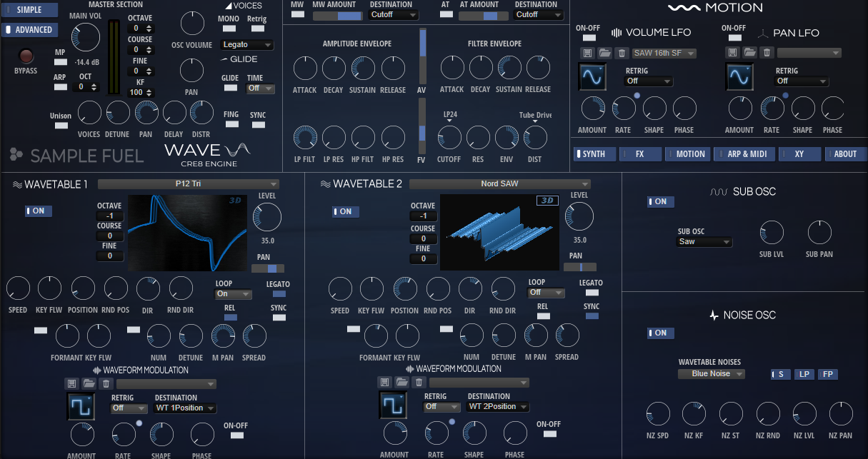Screen dimensions: 868x459
Task: Delete the Volume LFO preset
Action: [x=622, y=53]
